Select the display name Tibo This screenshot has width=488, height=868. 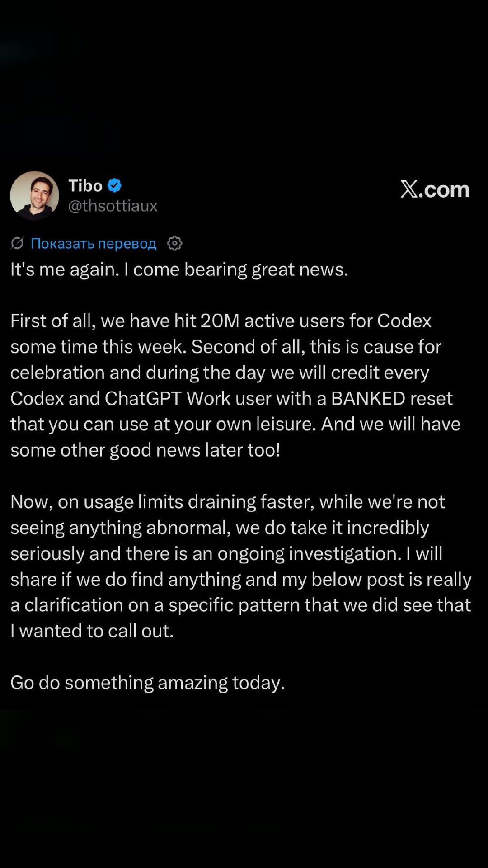point(85,185)
